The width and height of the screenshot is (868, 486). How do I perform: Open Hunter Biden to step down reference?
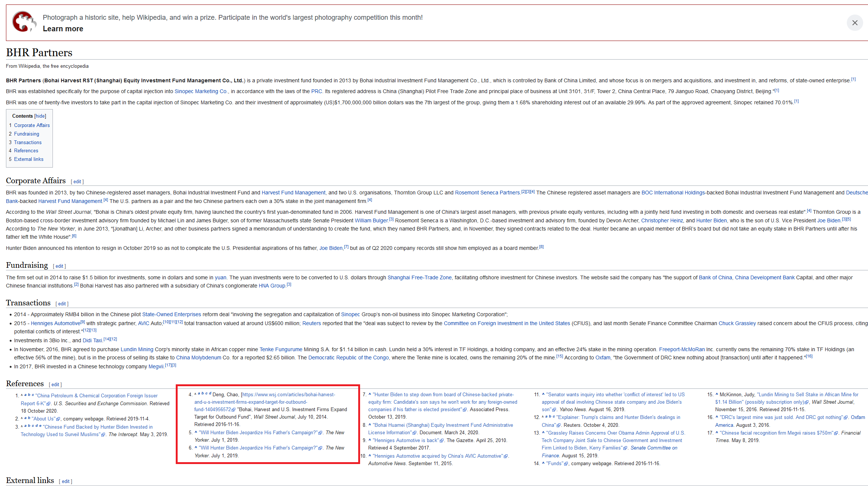(x=443, y=402)
